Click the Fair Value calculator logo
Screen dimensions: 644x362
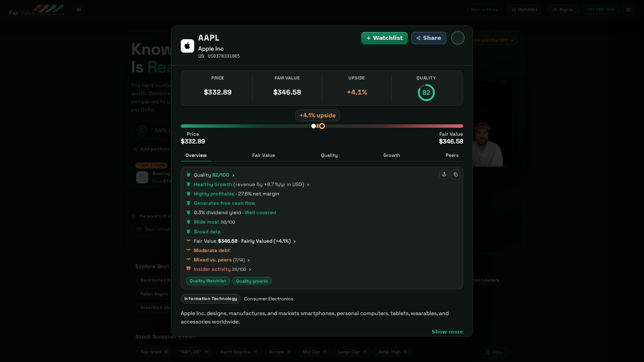point(37,10)
